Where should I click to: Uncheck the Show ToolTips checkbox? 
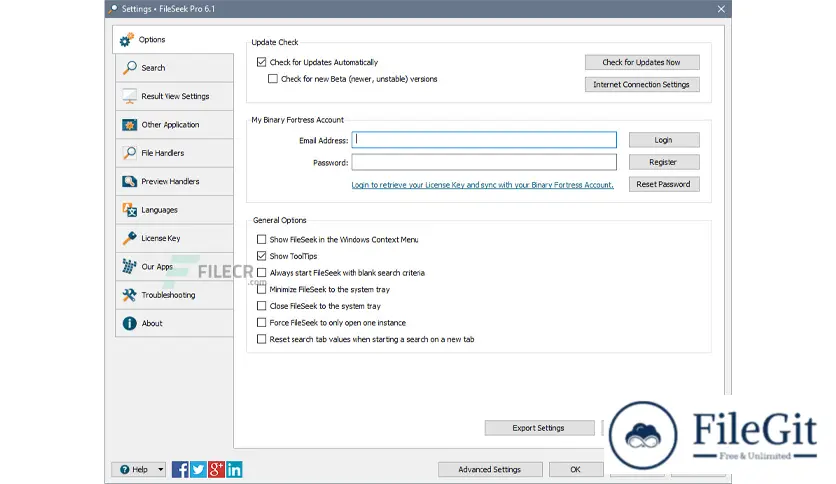(x=262, y=256)
